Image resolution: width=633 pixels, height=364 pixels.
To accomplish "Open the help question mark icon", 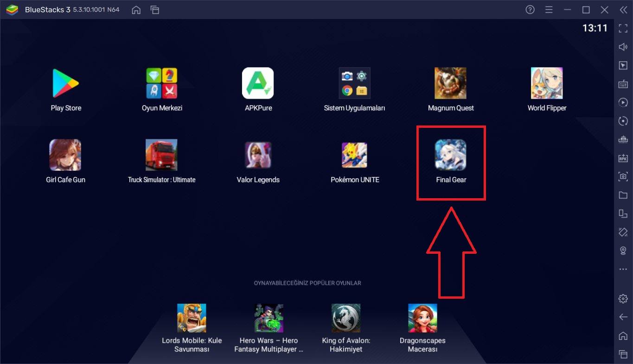I will tap(530, 10).
